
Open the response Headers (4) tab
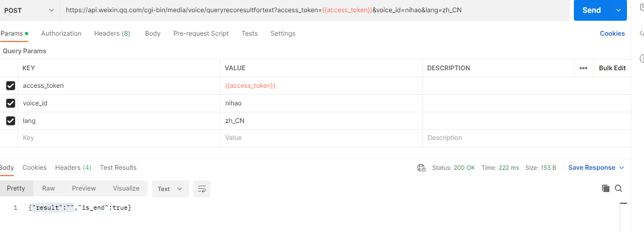pos(73,168)
